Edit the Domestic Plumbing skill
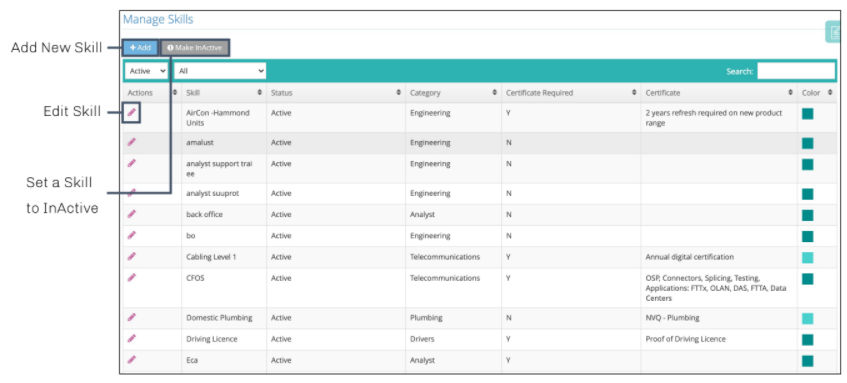Image resolution: width=847 pixels, height=383 pixels. pos(132,317)
